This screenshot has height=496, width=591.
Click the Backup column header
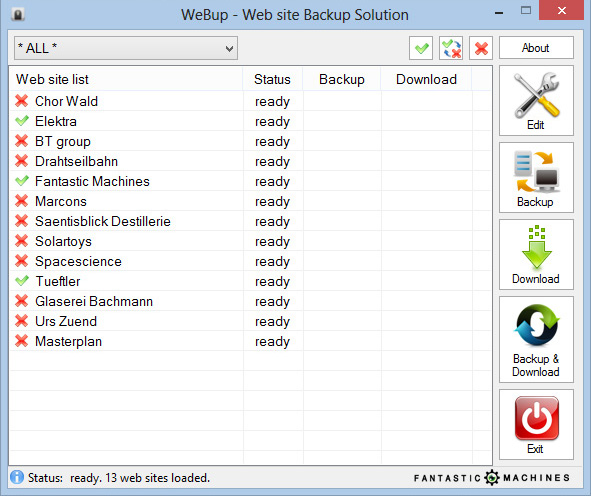(x=342, y=79)
